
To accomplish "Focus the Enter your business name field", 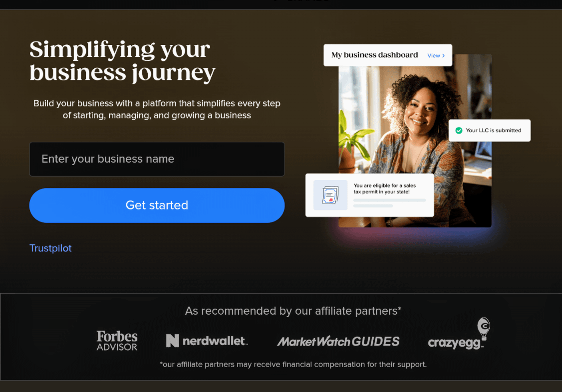I will click(x=157, y=159).
